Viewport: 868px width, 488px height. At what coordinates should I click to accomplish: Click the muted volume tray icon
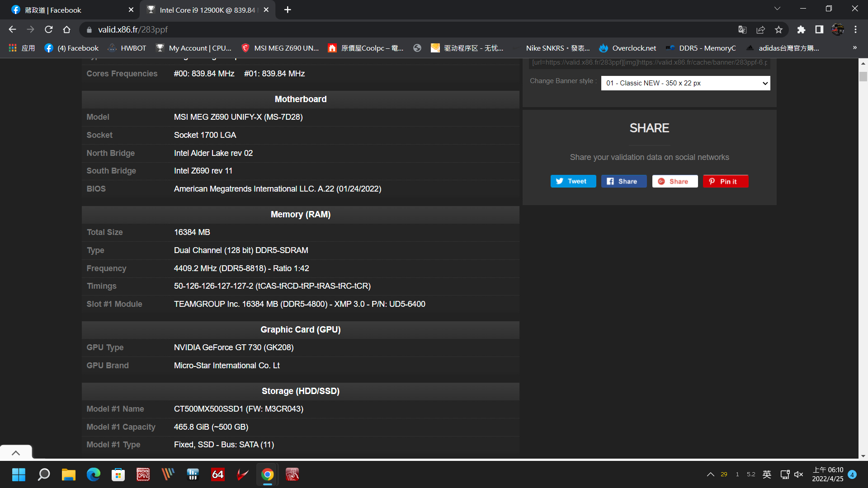[x=798, y=474]
